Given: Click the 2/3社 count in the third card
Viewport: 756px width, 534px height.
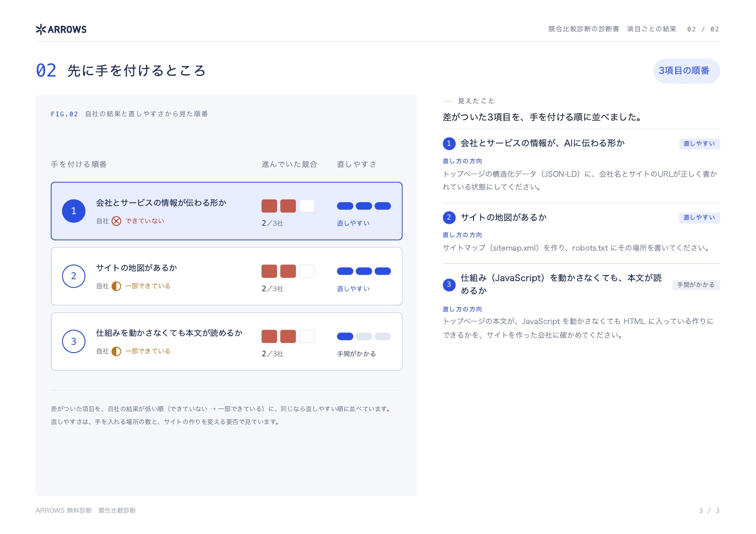Looking at the screenshot, I should tap(272, 354).
